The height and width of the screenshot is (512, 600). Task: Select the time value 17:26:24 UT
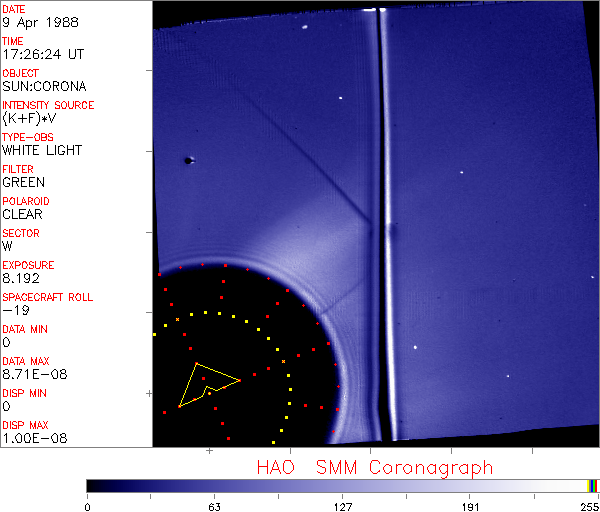point(42,55)
